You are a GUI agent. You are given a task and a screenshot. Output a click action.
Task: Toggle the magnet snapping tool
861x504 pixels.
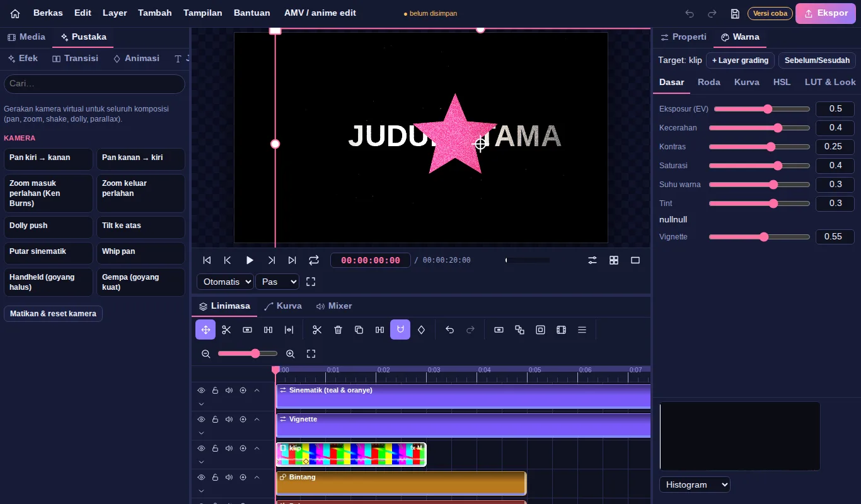click(400, 329)
